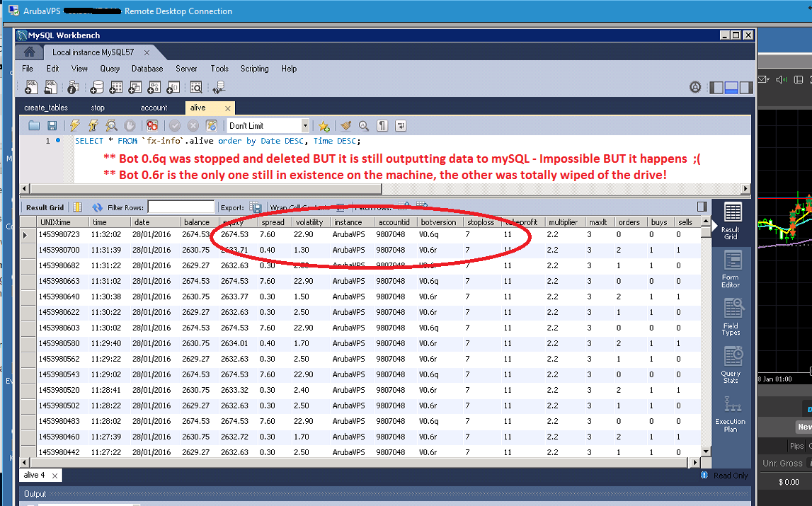The height and width of the screenshot is (506, 812).
Task: Create a new table icon
Action: pos(116,87)
